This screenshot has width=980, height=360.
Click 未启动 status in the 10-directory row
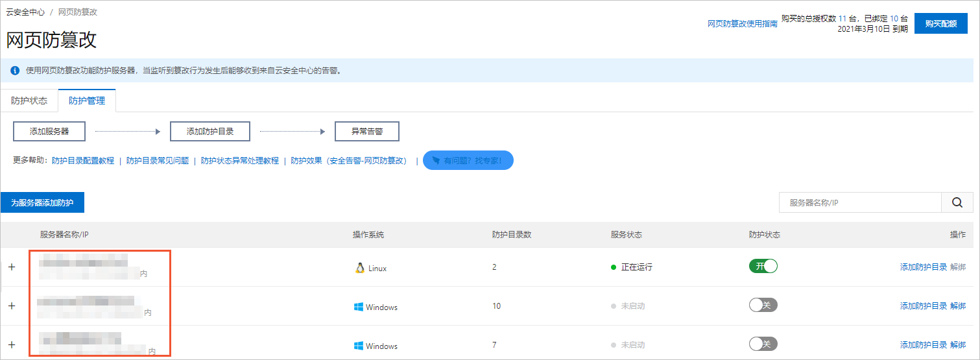point(632,306)
